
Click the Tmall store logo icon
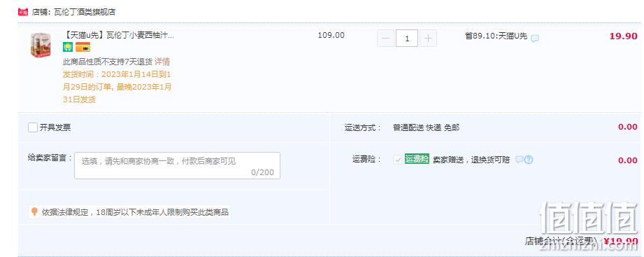[x=23, y=12]
